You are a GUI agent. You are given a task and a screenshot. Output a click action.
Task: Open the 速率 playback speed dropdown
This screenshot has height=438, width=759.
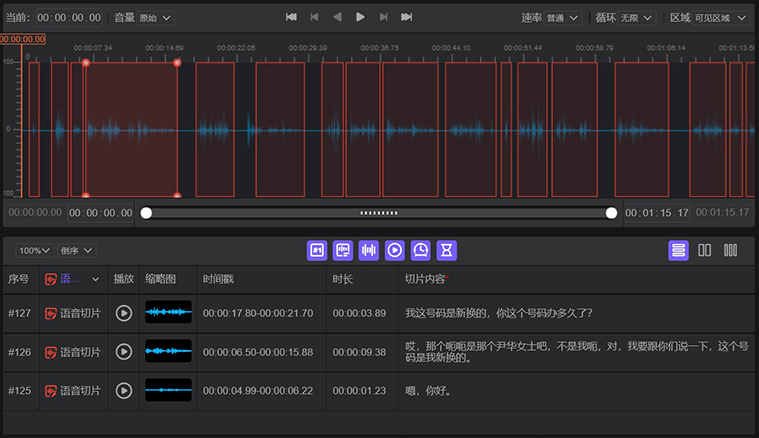(563, 18)
